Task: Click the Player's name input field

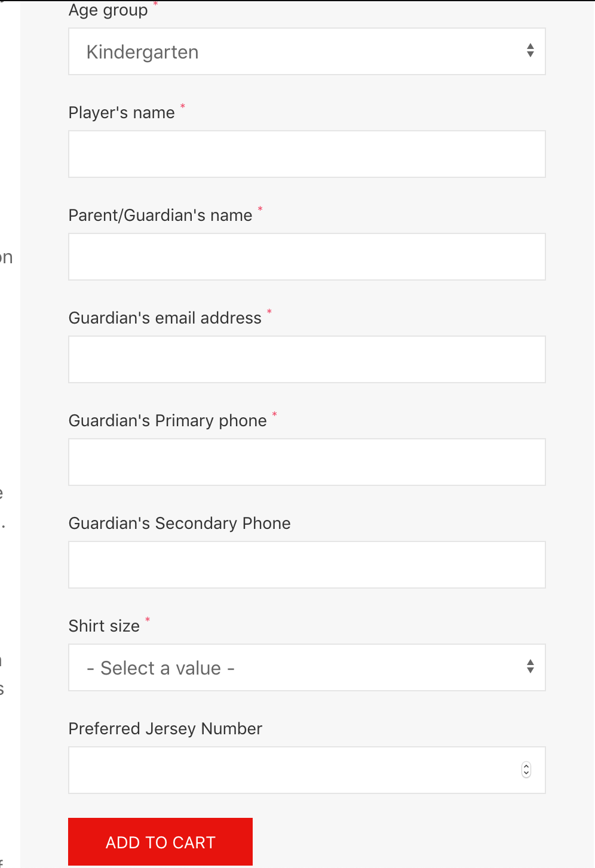Action: pyautogui.click(x=306, y=153)
